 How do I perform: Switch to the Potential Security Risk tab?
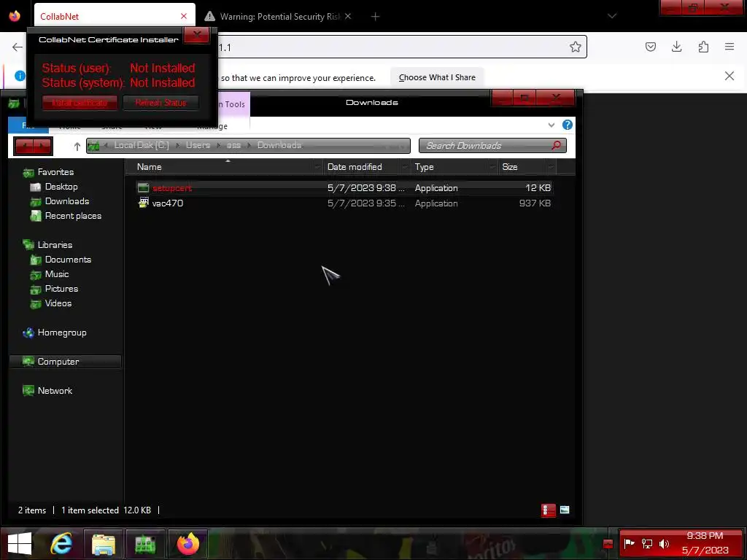point(279,16)
